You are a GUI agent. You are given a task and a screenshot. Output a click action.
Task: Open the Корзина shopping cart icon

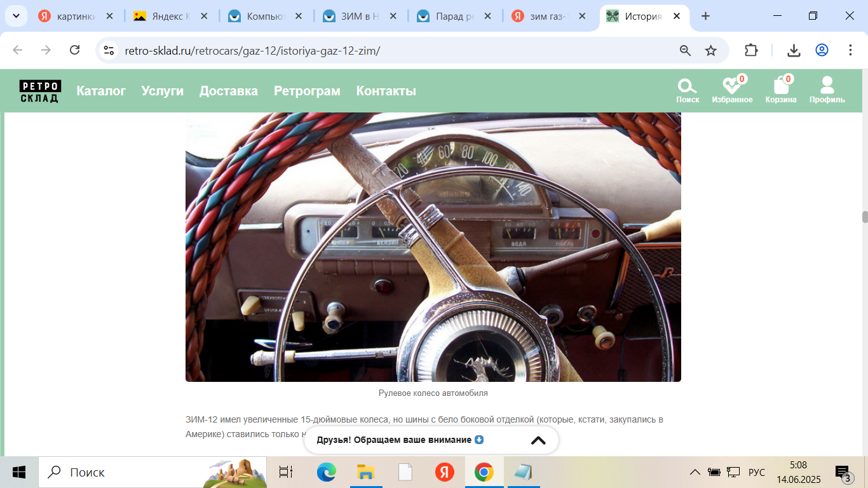point(780,90)
